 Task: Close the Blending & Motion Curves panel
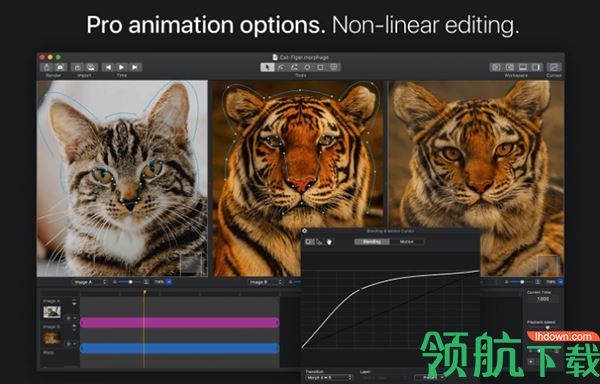point(305,231)
